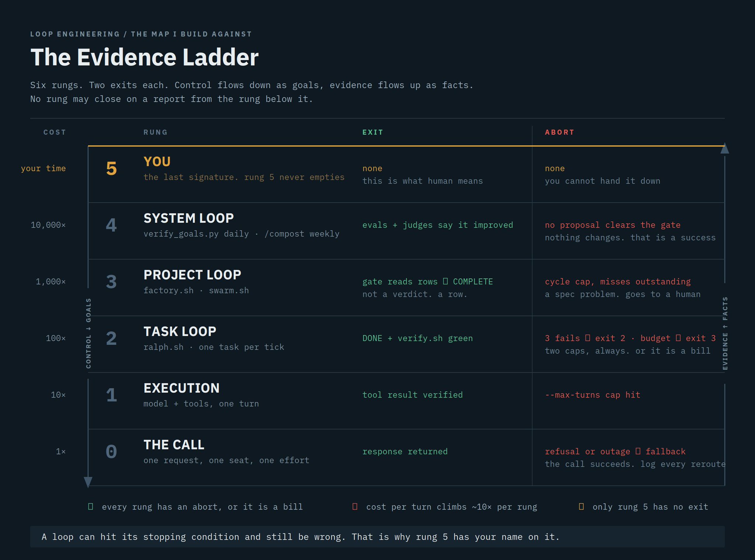Screen dimensions: 755x560
Task: Click the rung number 1
Action: [x=111, y=395]
